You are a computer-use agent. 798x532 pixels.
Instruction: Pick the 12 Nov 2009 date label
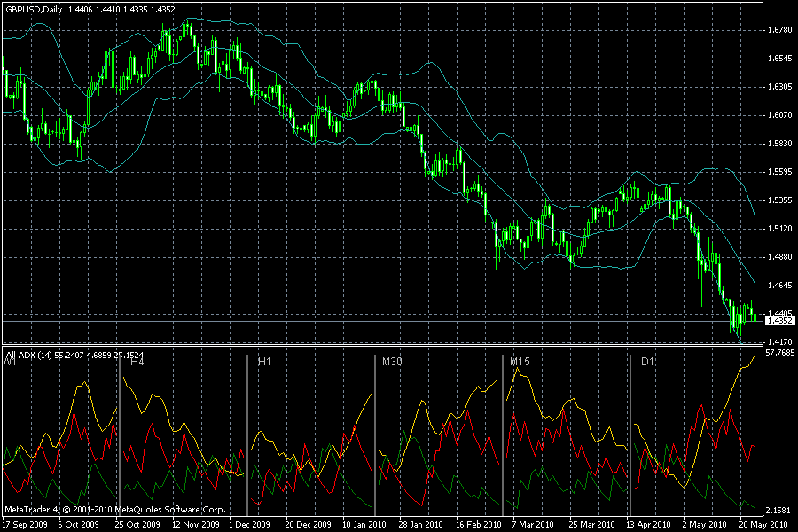click(x=195, y=524)
